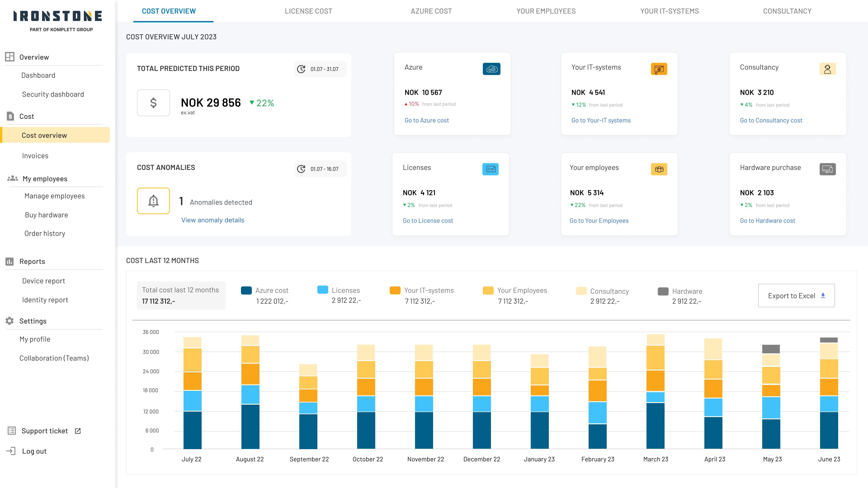Click the Your IT-systems card icon
This screenshot has height=488, width=868.
[x=659, y=69]
